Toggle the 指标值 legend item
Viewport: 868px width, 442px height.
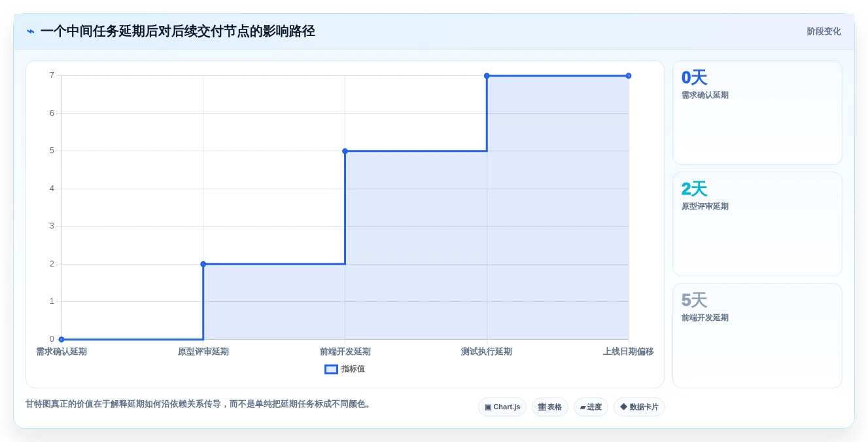[345, 369]
